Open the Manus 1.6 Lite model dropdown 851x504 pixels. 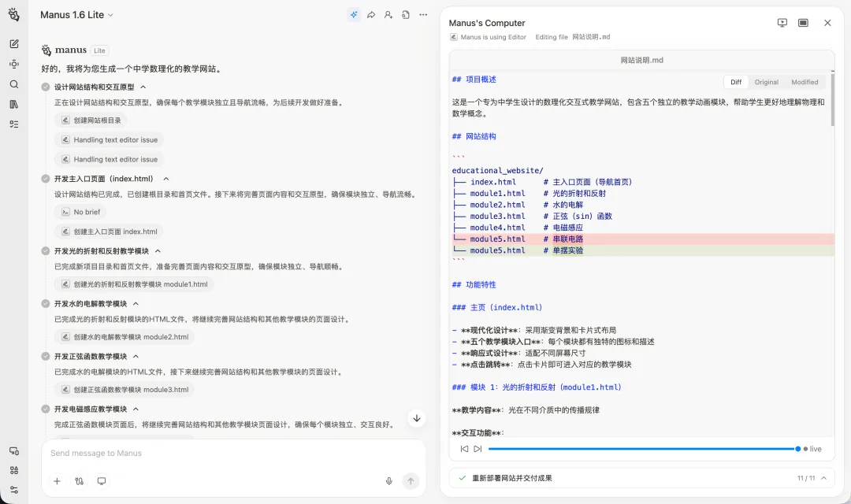(x=76, y=15)
